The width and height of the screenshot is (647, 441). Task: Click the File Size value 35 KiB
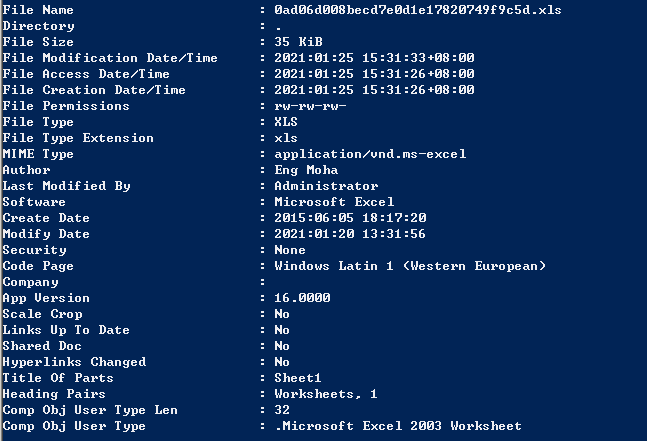pos(298,42)
